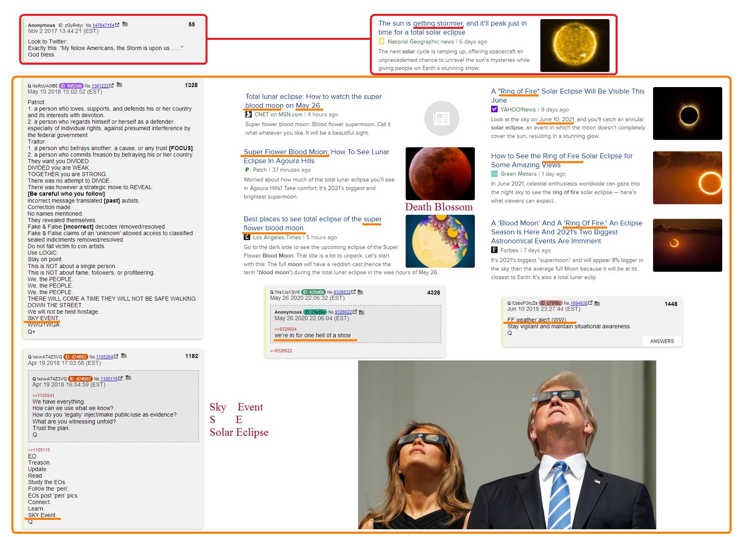This screenshot has width=756, height=537.
Task: Open folder icon beside No.9326632
Action: coord(360,292)
